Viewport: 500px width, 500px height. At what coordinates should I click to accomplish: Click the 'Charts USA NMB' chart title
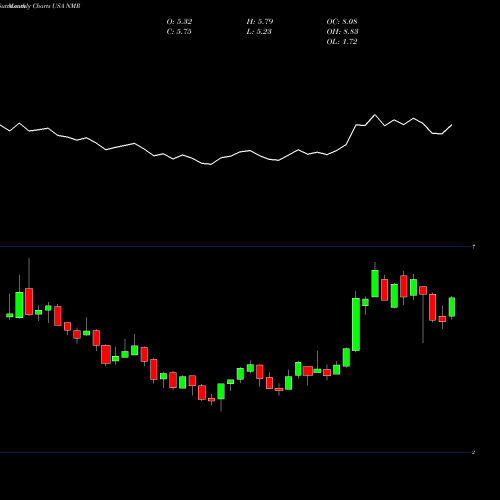point(56,6)
